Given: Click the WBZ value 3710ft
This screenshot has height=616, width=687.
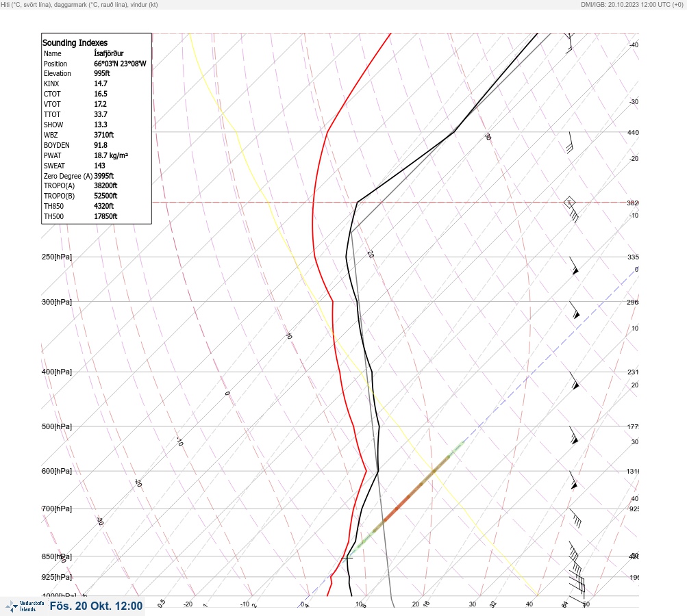Looking at the screenshot, I should point(104,136).
